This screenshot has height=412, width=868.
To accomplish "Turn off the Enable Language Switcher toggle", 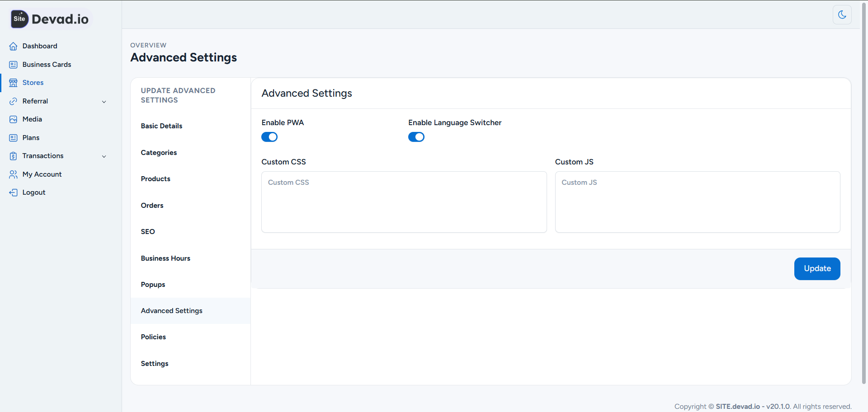I will point(416,136).
